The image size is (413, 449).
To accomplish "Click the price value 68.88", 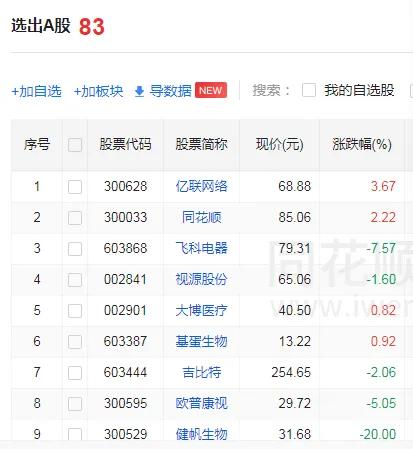I will tap(295, 186).
